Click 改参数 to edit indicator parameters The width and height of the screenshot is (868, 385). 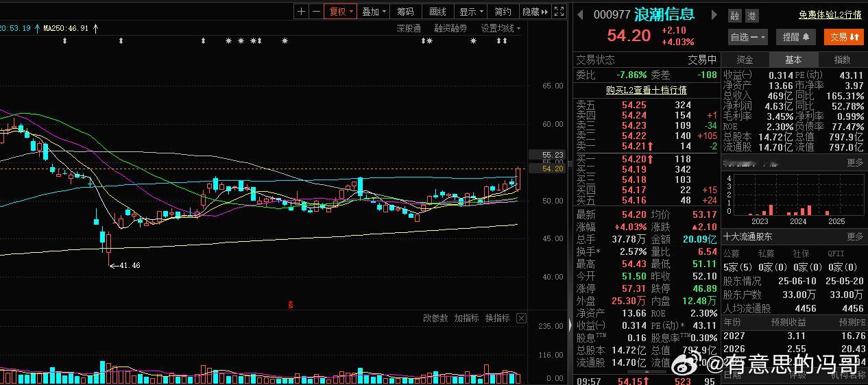[435, 318]
